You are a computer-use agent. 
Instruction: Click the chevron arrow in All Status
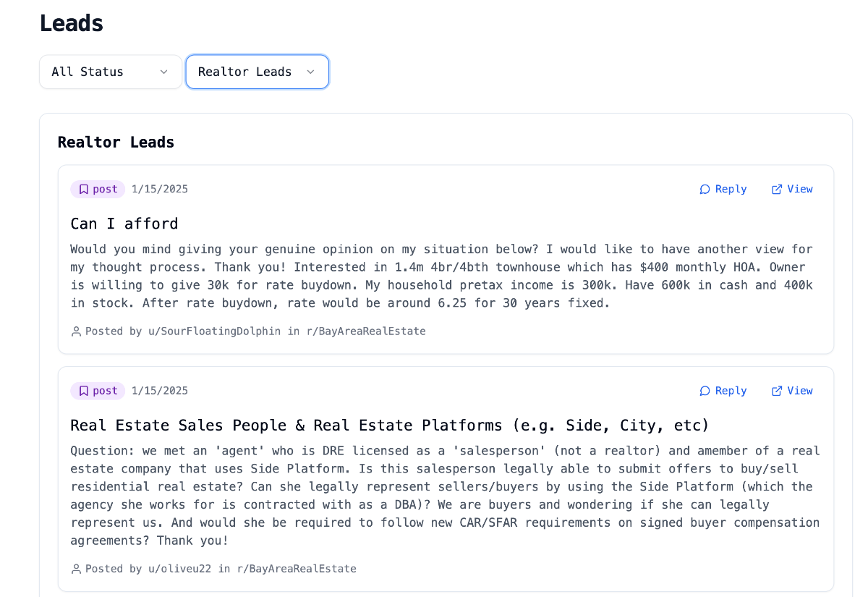coord(163,72)
